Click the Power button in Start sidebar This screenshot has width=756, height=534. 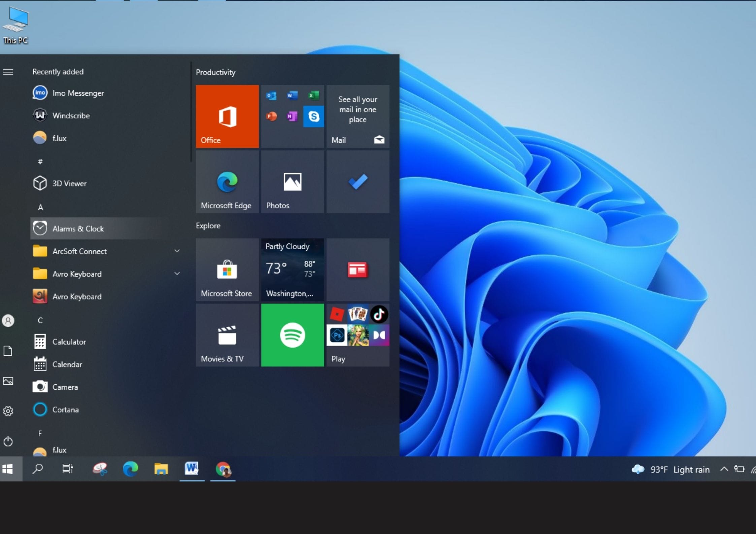tap(8, 441)
